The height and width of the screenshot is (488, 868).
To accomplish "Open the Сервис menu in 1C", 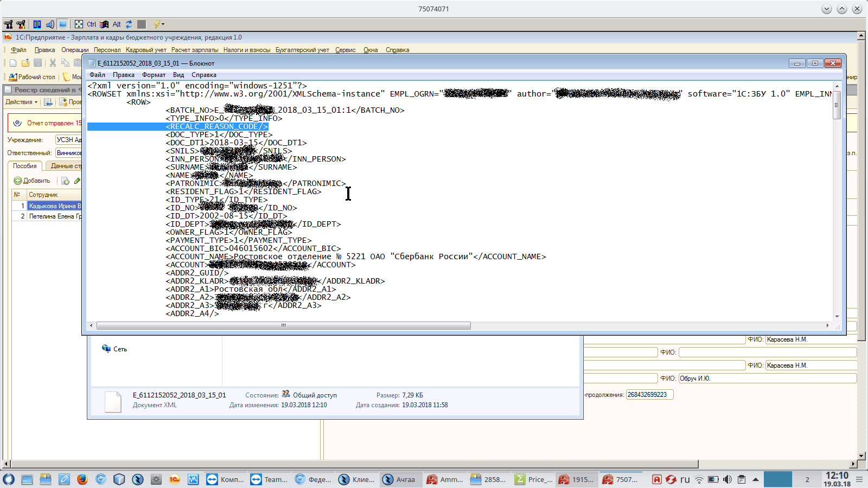I will click(x=346, y=50).
